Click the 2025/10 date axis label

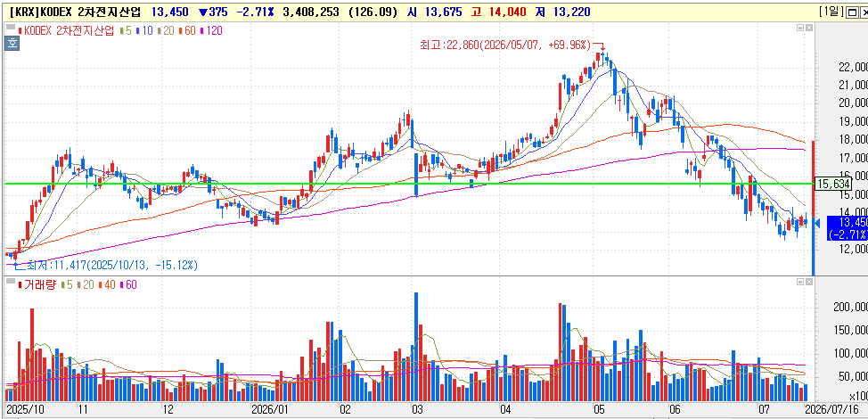pos(24,410)
